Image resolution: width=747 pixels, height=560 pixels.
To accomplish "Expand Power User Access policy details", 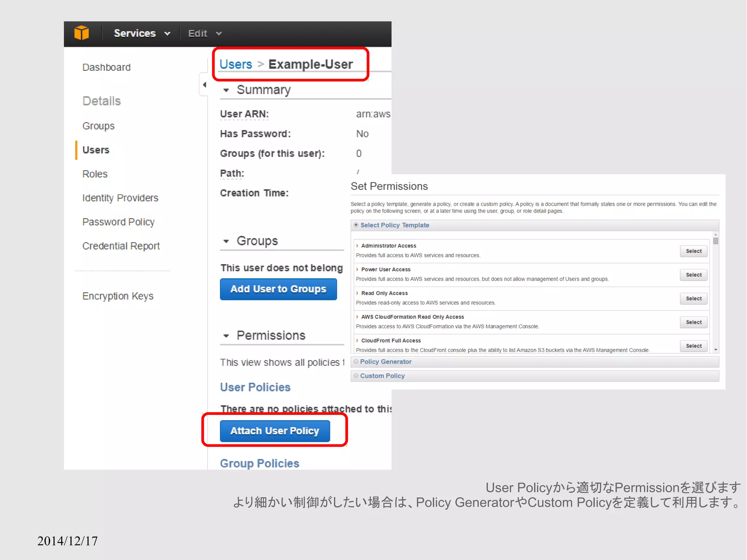I will pyautogui.click(x=357, y=269).
